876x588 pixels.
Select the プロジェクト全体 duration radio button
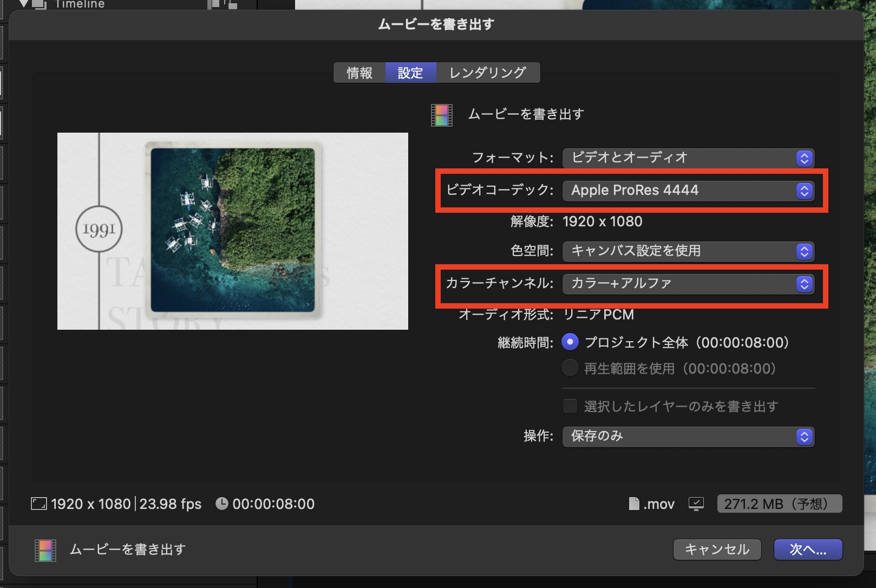click(570, 342)
